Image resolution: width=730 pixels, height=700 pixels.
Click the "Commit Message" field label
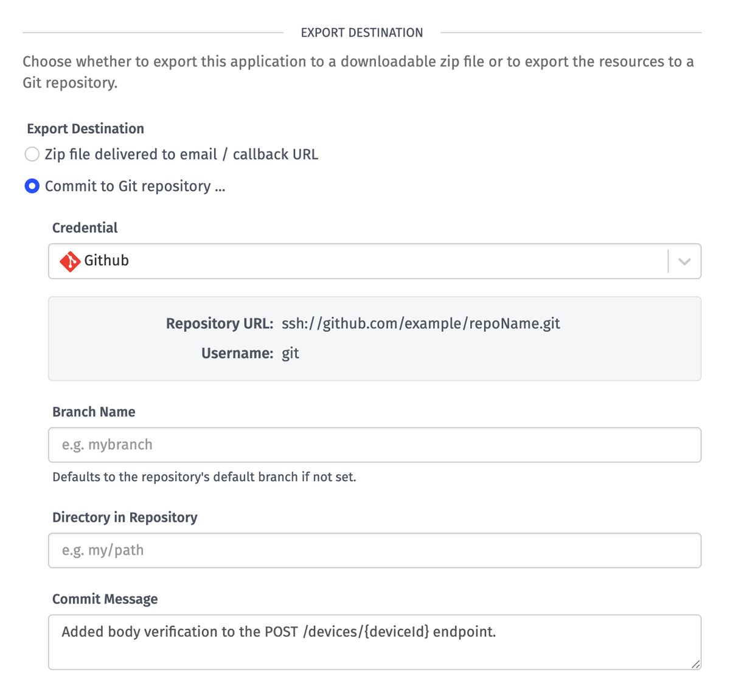pos(105,599)
